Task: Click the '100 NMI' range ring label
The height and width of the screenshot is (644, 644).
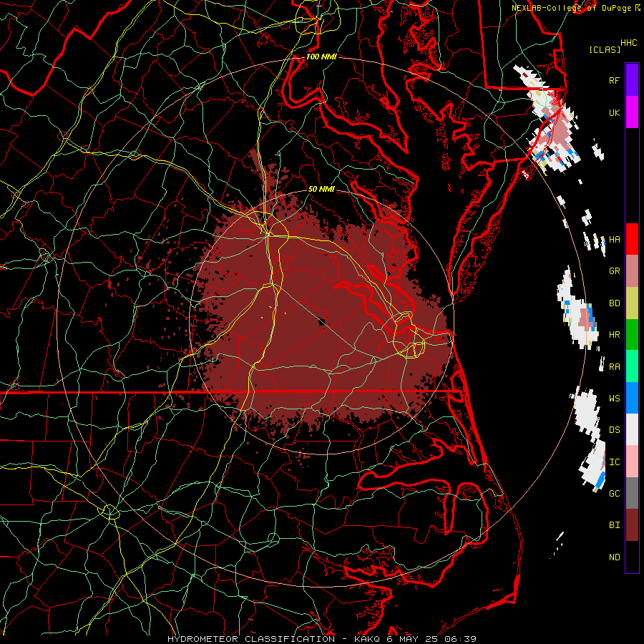Action: [321, 57]
